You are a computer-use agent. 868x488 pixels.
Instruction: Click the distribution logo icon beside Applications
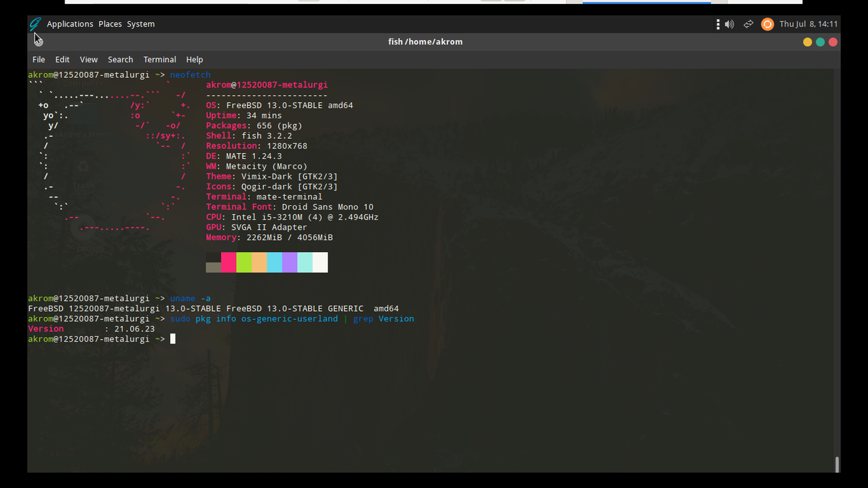(x=35, y=24)
